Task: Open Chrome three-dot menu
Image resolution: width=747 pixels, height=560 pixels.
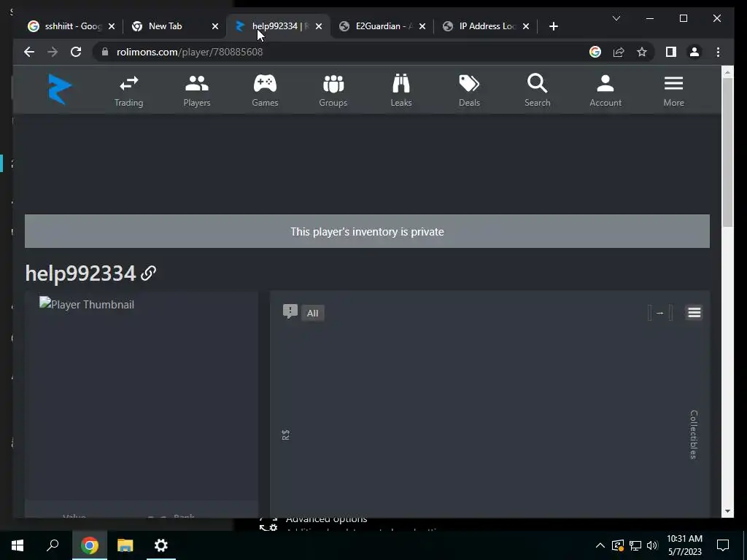Action: coord(718,52)
